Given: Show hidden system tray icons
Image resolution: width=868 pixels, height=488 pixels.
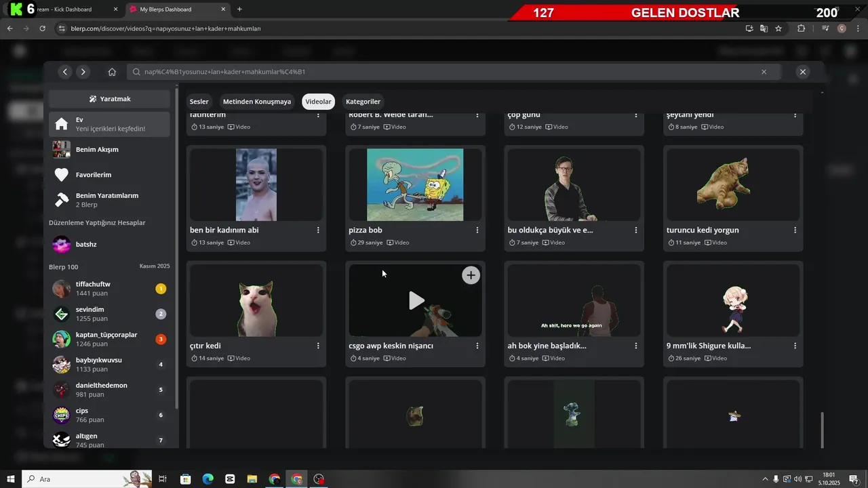Looking at the screenshot, I should click(766, 479).
